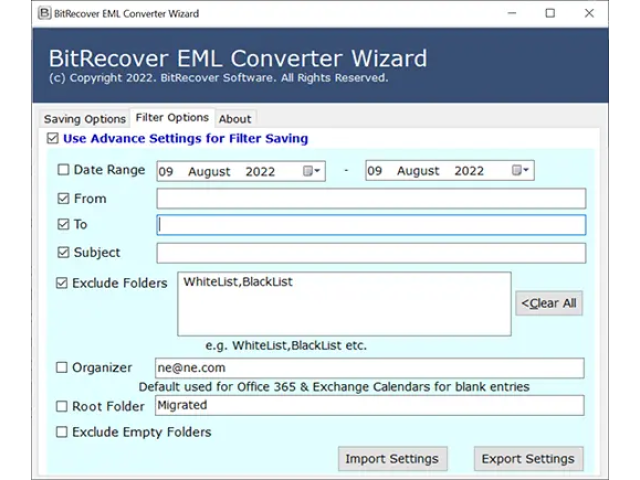Click the Export Settings button
640x480 pixels.
[528, 459]
